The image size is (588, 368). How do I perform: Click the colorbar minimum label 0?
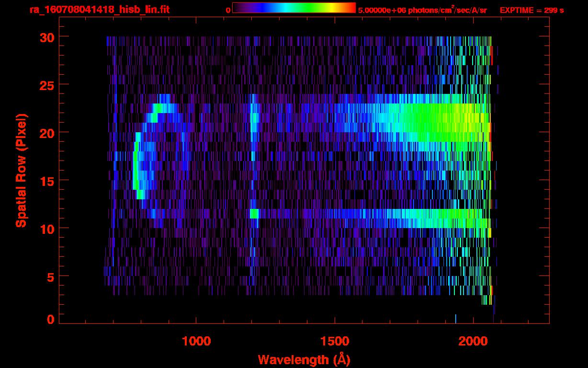pos(228,10)
